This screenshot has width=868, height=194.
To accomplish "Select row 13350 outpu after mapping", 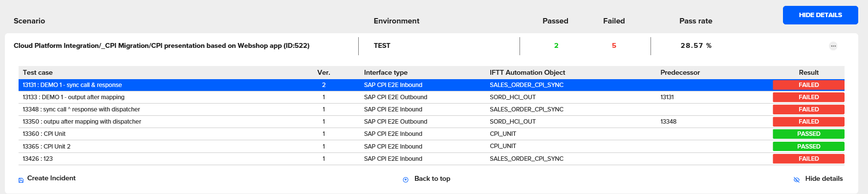I will [x=432, y=122].
